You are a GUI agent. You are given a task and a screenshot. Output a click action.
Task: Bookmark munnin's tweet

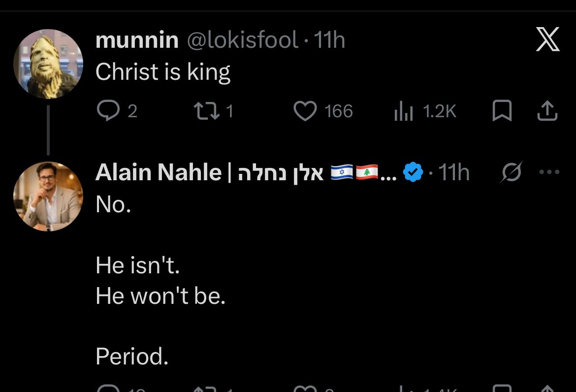[502, 111]
